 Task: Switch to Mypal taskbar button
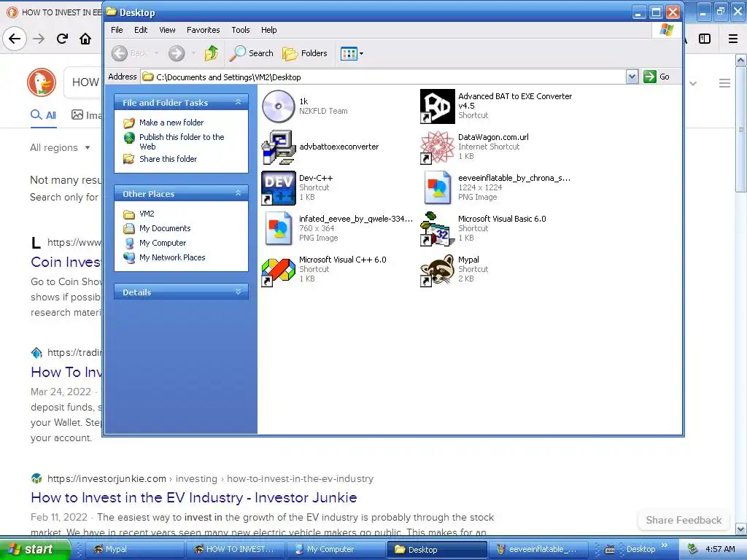tap(136, 549)
